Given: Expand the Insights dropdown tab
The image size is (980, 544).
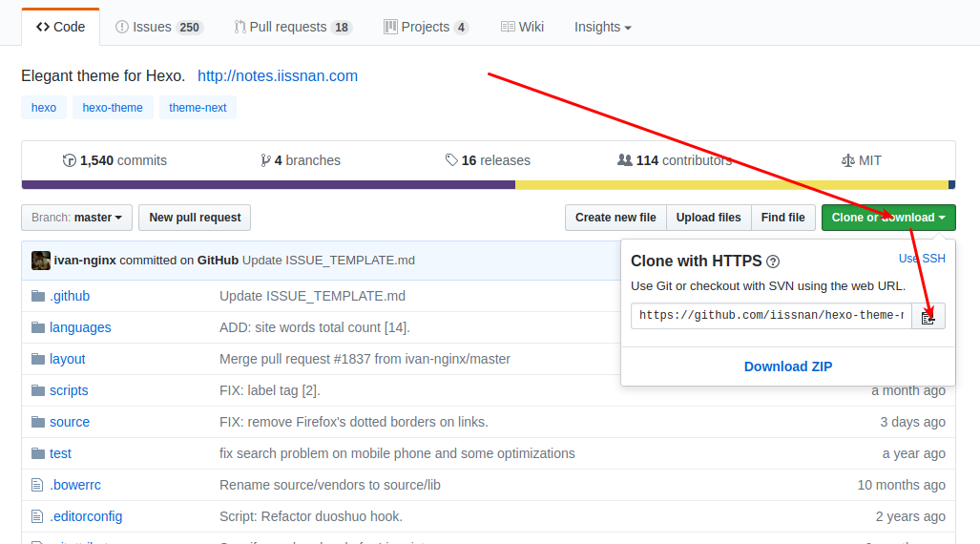Looking at the screenshot, I should [x=602, y=27].
